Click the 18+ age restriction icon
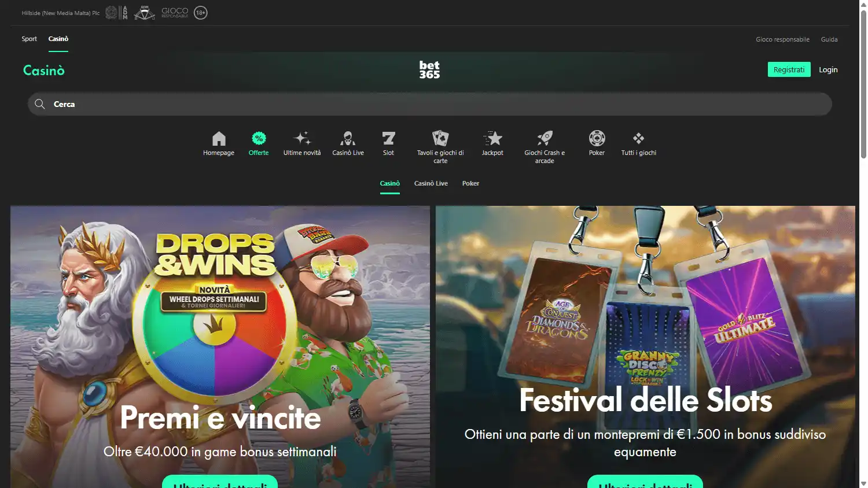 pyautogui.click(x=200, y=13)
